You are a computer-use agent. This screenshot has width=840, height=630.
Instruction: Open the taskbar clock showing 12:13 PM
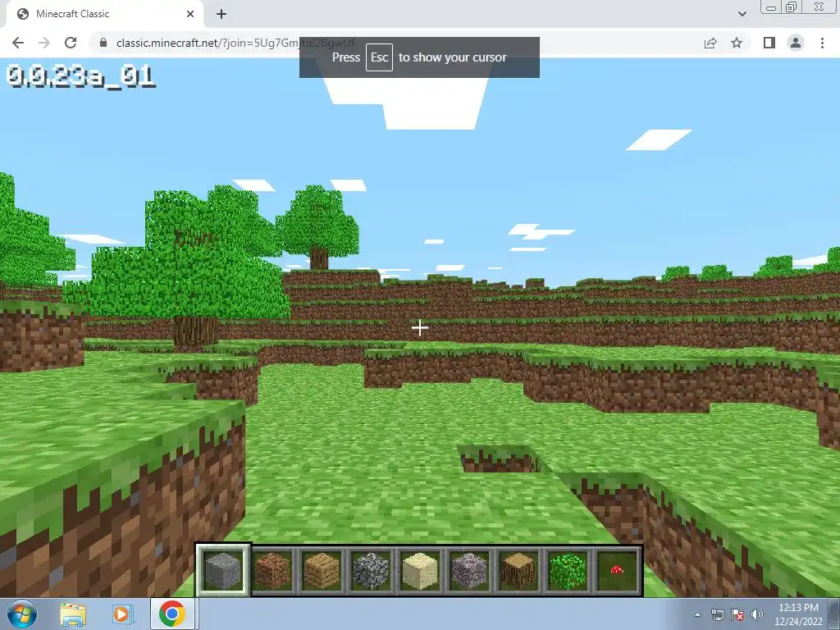[798, 614]
